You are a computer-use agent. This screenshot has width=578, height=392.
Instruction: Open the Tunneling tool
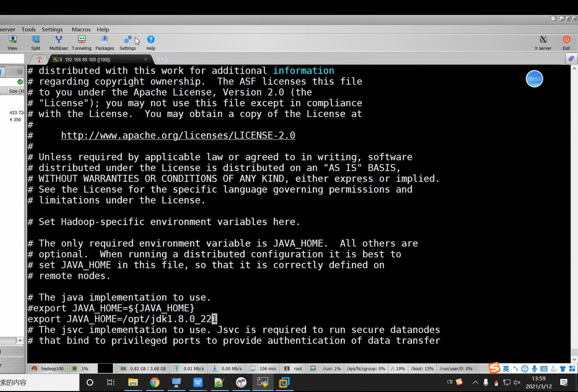tap(82, 43)
